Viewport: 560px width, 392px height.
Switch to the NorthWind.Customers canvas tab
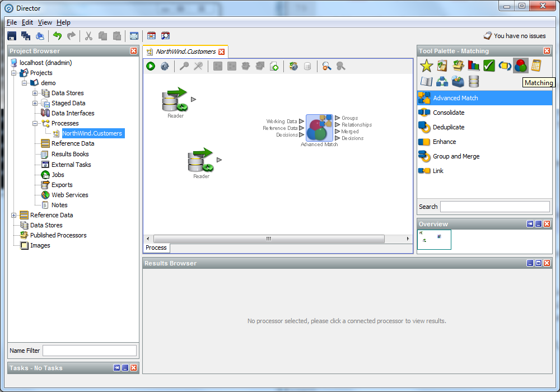point(186,52)
